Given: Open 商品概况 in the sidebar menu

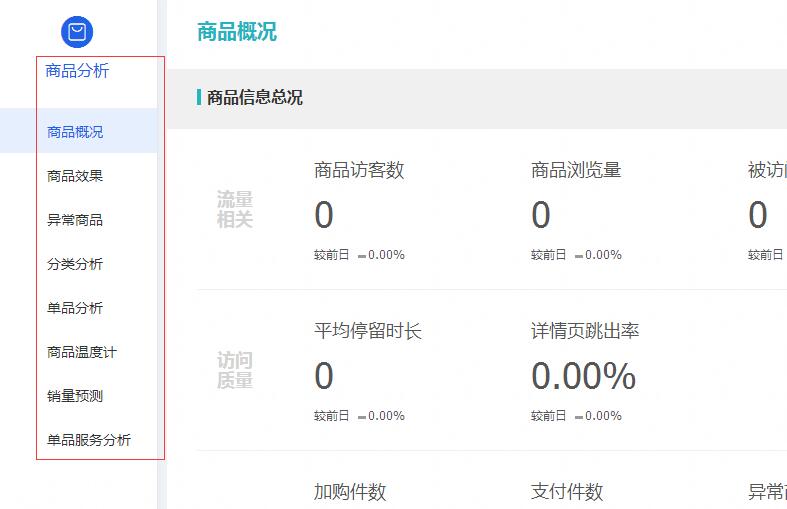Looking at the screenshot, I should point(75,132).
